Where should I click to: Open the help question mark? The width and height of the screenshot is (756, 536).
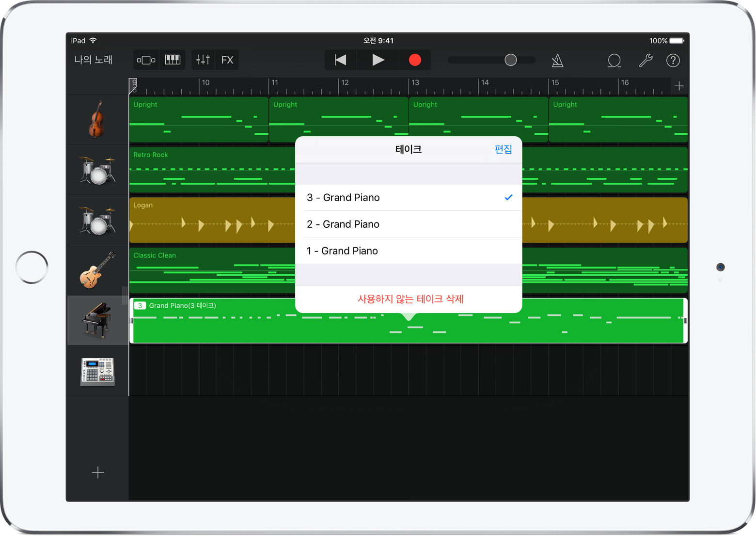click(673, 61)
